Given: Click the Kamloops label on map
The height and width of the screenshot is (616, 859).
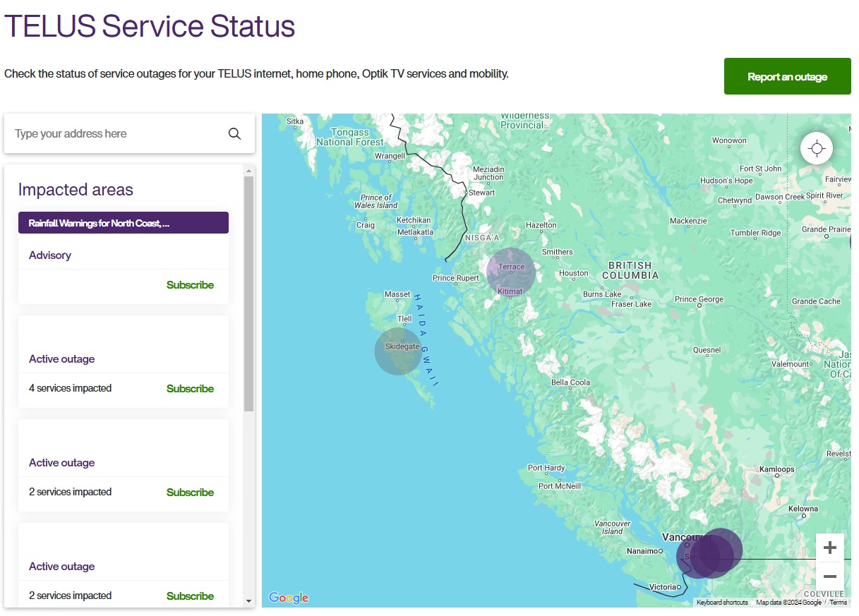Looking at the screenshot, I should coord(776,469).
